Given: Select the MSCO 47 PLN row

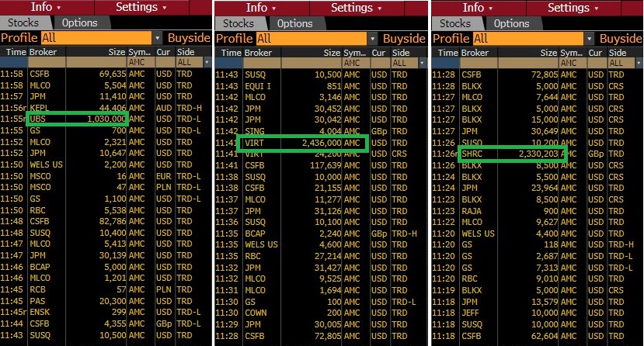Looking at the screenshot, I should coord(106,187).
